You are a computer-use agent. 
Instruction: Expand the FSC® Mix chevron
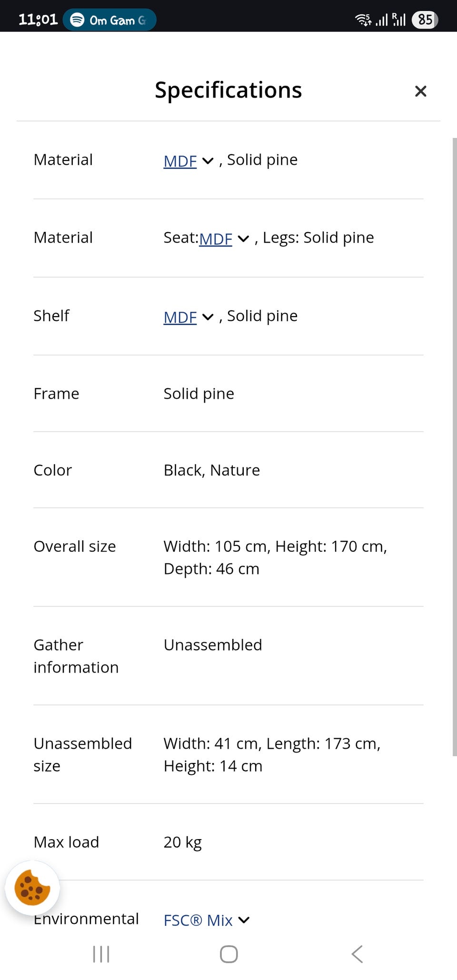pos(244,920)
